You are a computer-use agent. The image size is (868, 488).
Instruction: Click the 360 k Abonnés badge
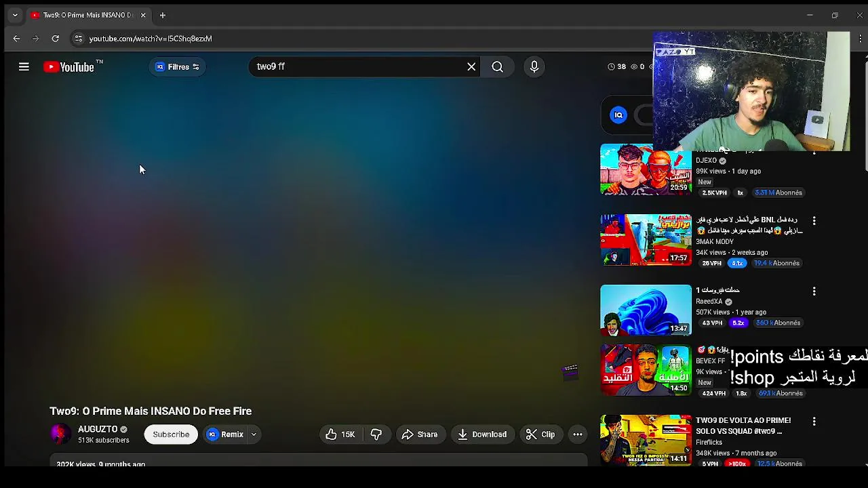(x=778, y=323)
